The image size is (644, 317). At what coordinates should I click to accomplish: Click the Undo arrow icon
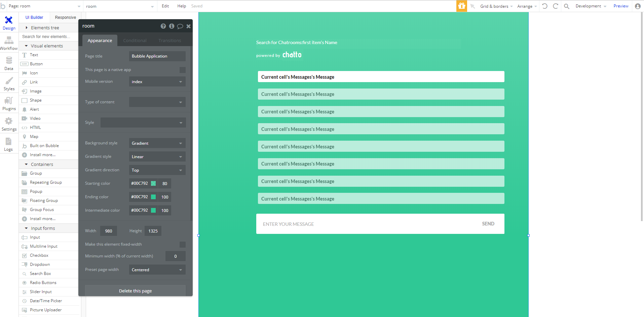[545, 6]
